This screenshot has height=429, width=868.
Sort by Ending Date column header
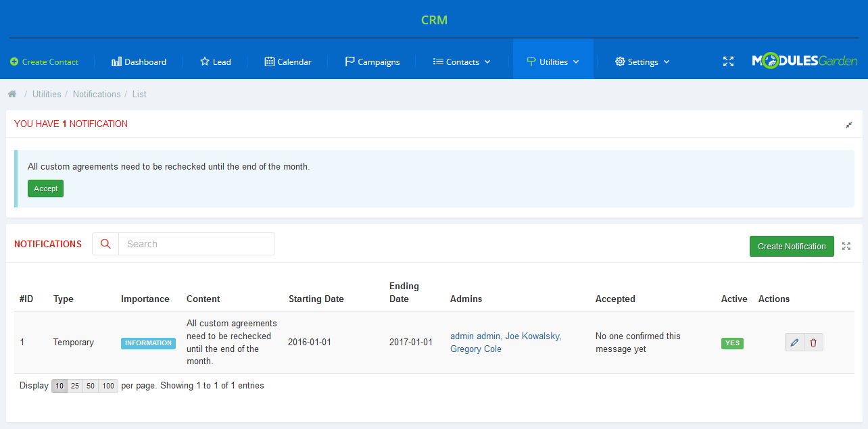404,293
